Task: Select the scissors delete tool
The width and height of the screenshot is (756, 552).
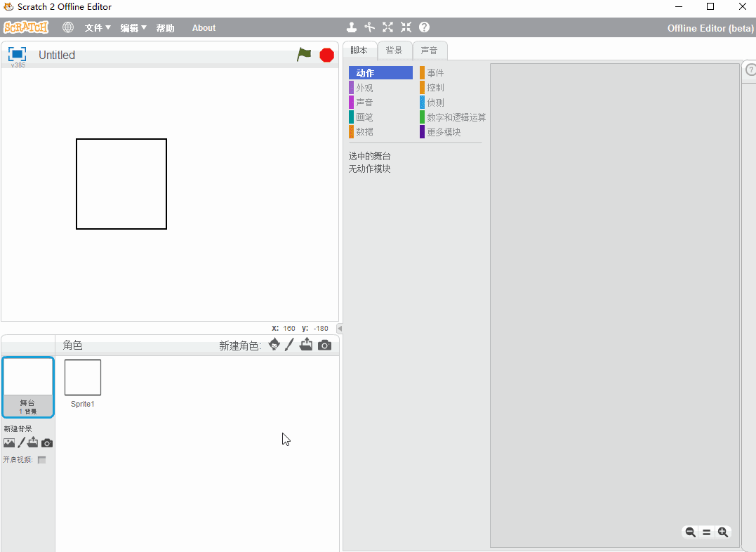Action: pos(370,27)
